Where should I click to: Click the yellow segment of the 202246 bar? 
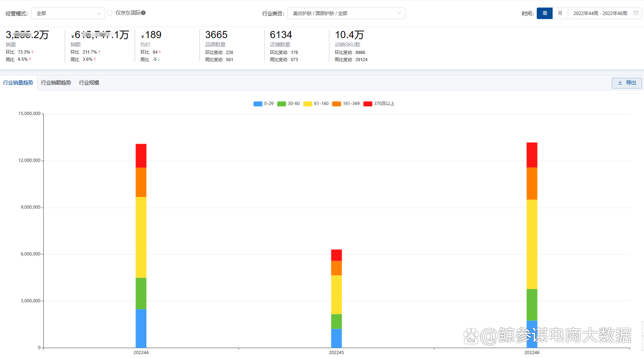pyautogui.click(x=532, y=244)
